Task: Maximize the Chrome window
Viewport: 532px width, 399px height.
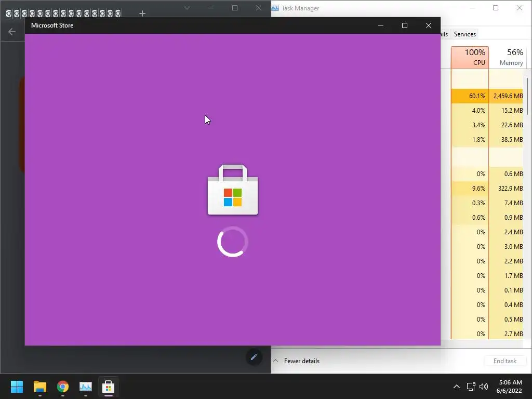Action: coord(235,8)
